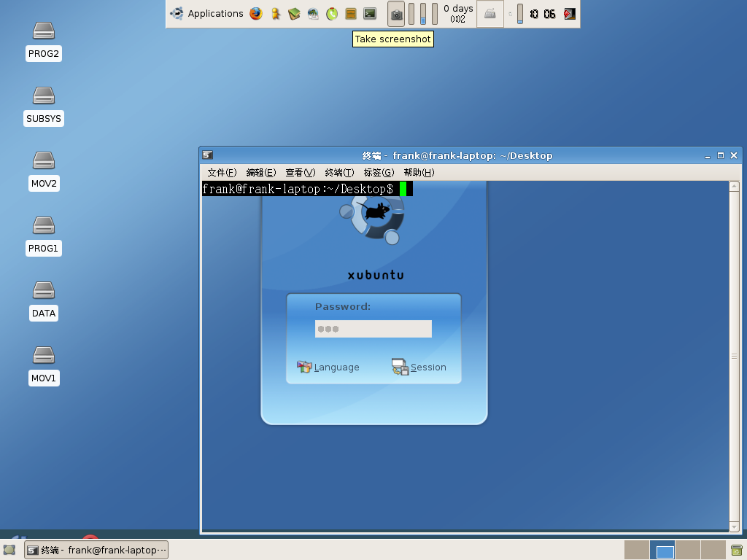The height and width of the screenshot is (560, 747).
Task: Click the show desktop icon in the bottom panel
Action: [9, 550]
